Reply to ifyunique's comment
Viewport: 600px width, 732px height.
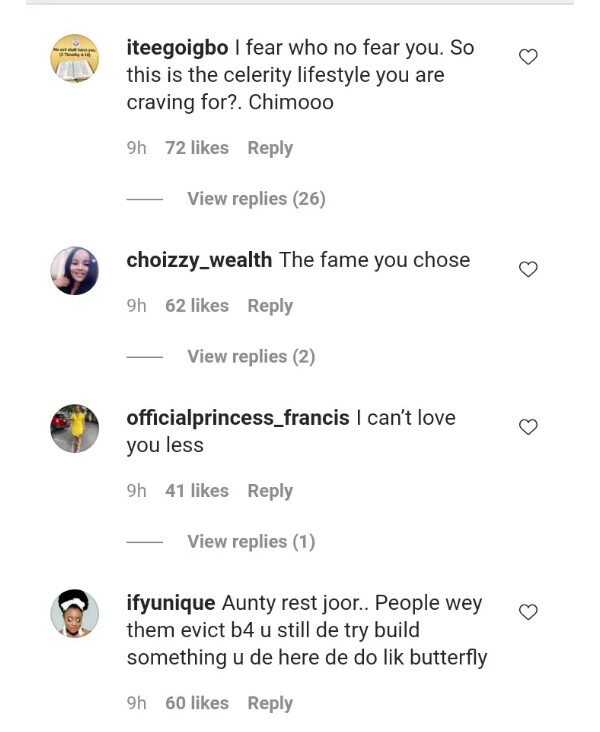[270, 704]
